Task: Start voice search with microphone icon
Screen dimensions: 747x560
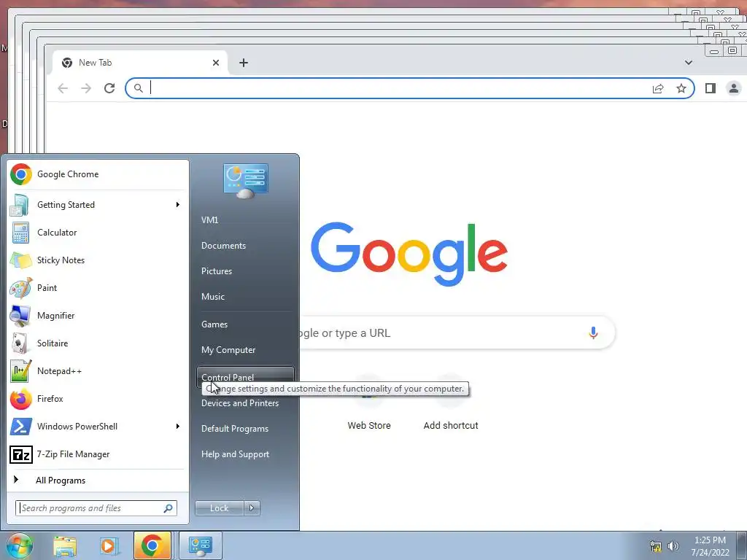Action: [593, 332]
